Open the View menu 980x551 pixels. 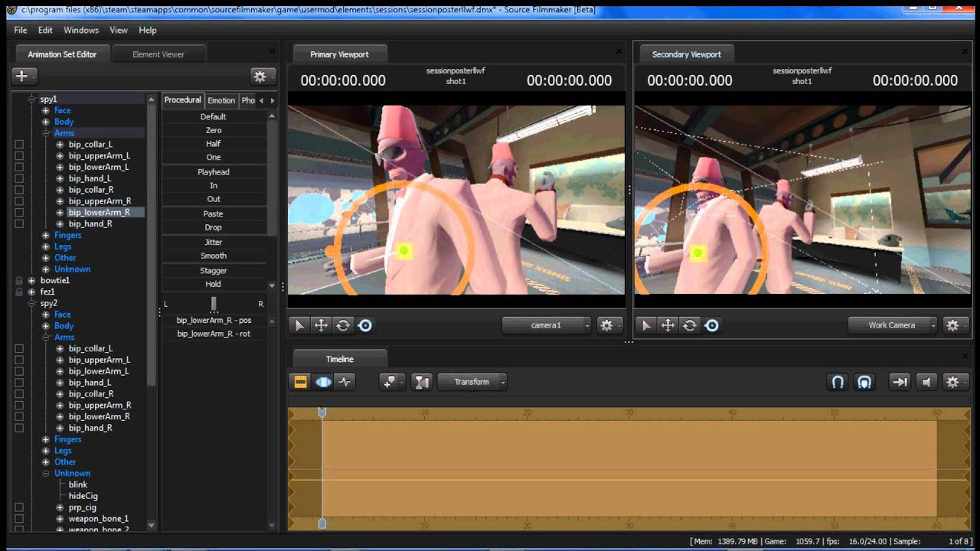pos(119,30)
